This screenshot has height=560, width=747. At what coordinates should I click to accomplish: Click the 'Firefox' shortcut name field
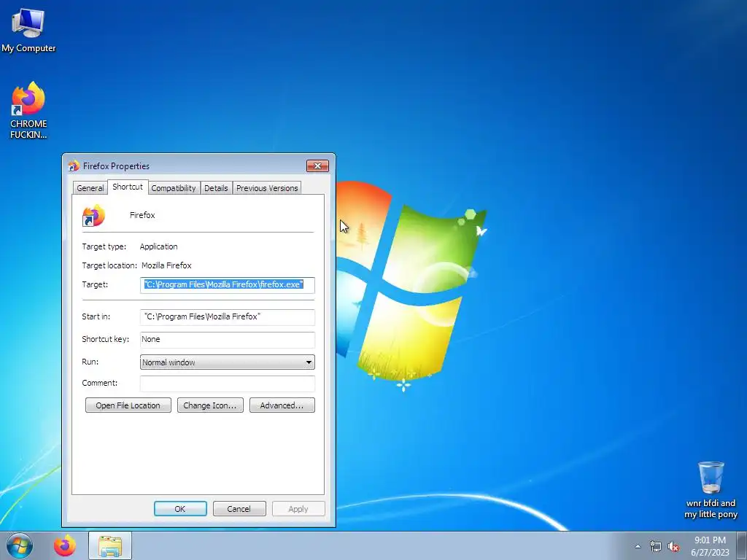click(142, 215)
